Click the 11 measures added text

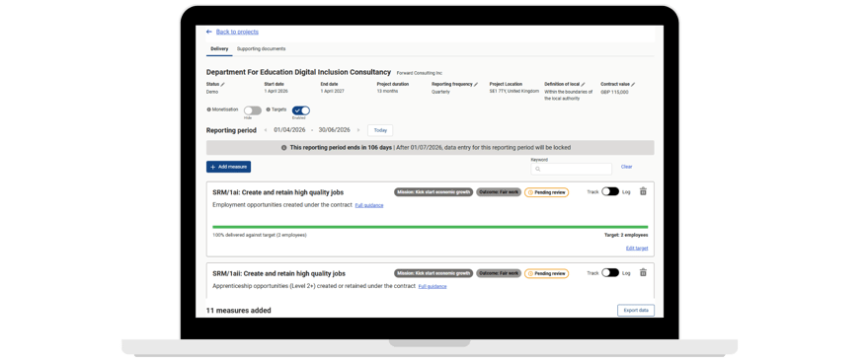point(239,311)
